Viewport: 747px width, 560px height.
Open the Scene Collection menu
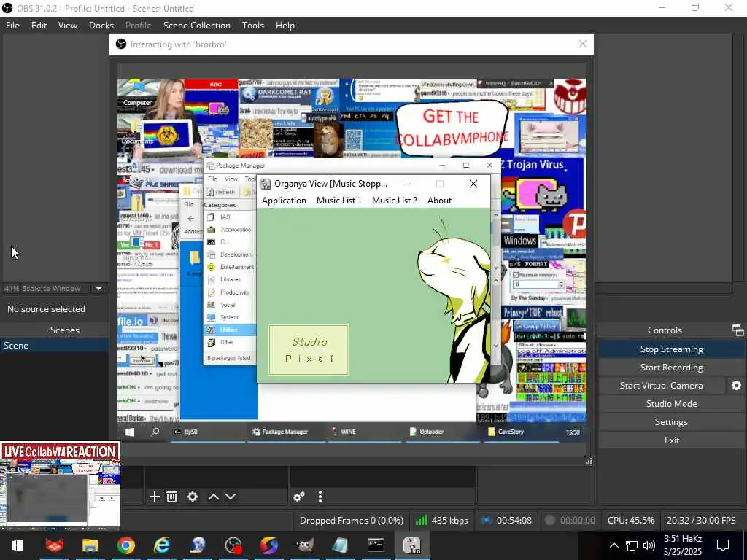[197, 26]
